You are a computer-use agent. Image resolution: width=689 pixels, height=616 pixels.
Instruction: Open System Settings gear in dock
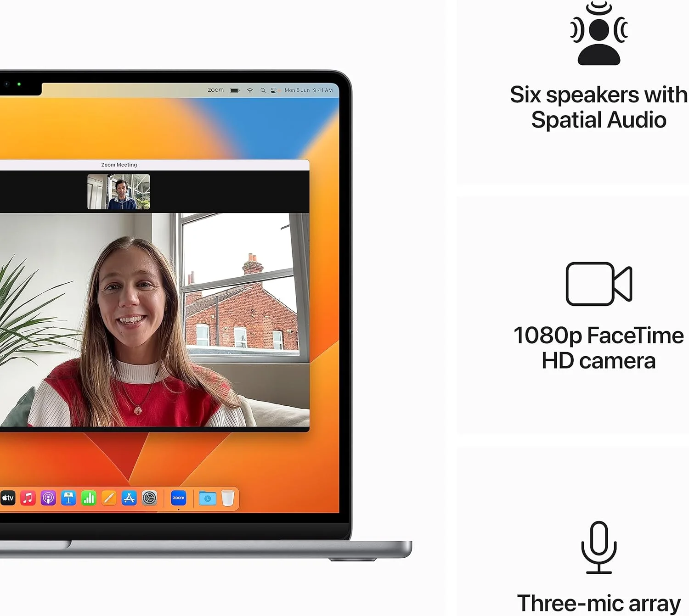point(149,498)
